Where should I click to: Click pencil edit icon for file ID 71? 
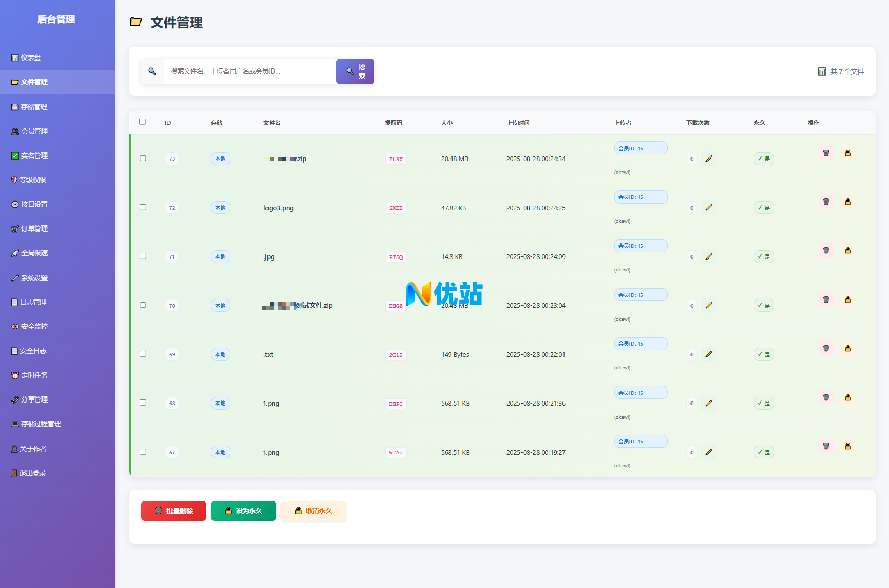point(709,256)
